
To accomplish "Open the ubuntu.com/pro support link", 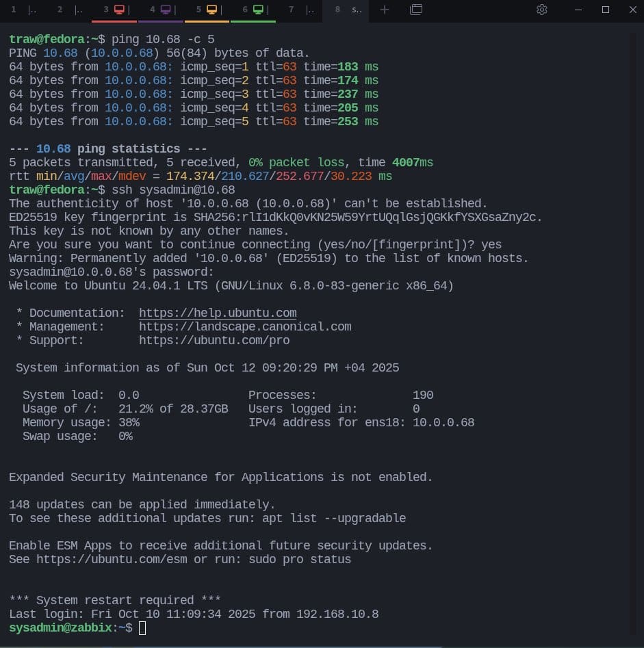I will click(214, 340).
